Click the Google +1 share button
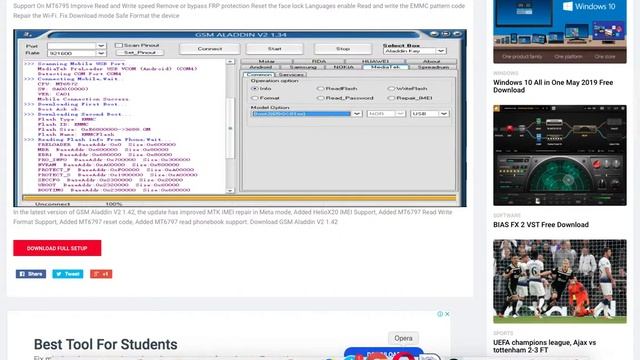This screenshot has height=360, width=640. click(x=101, y=274)
